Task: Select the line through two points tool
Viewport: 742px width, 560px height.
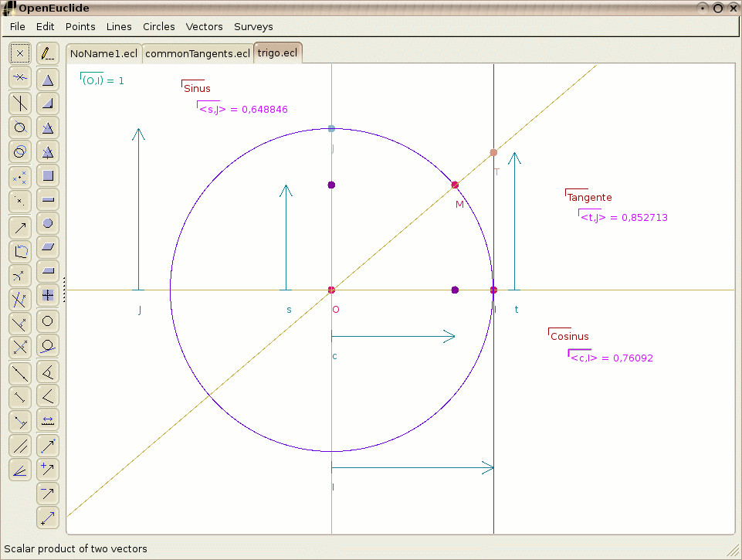Action: click(x=20, y=373)
